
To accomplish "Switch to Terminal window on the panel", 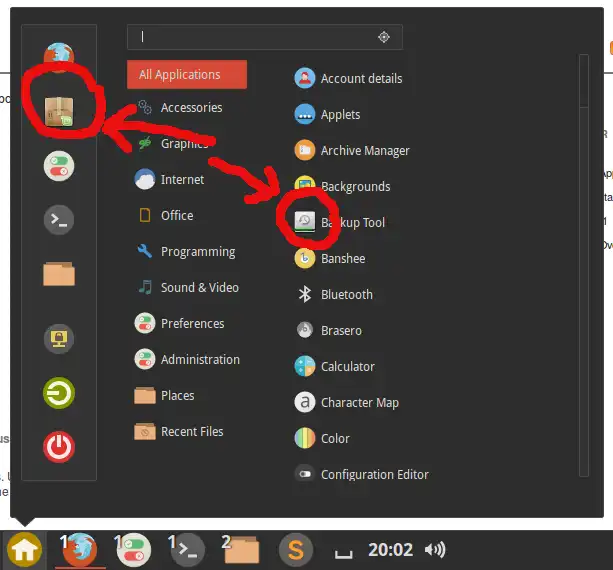I will [x=187, y=550].
